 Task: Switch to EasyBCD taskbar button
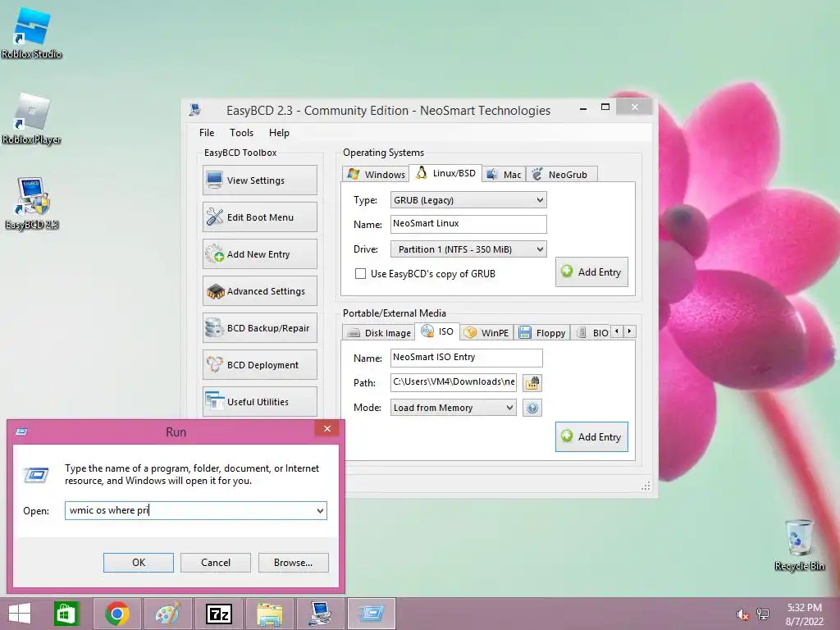pyautogui.click(x=321, y=614)
